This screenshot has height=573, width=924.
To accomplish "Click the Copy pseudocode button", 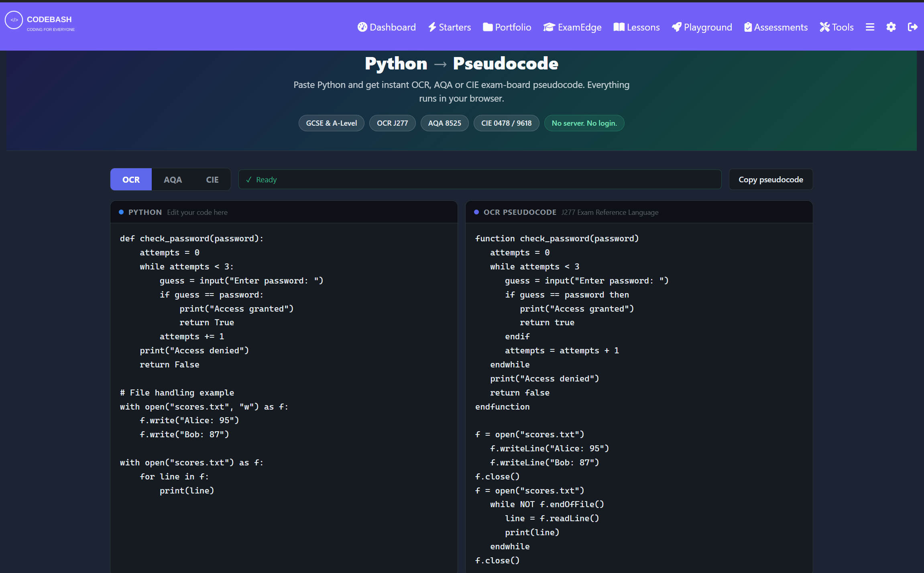I will (771, 179).
